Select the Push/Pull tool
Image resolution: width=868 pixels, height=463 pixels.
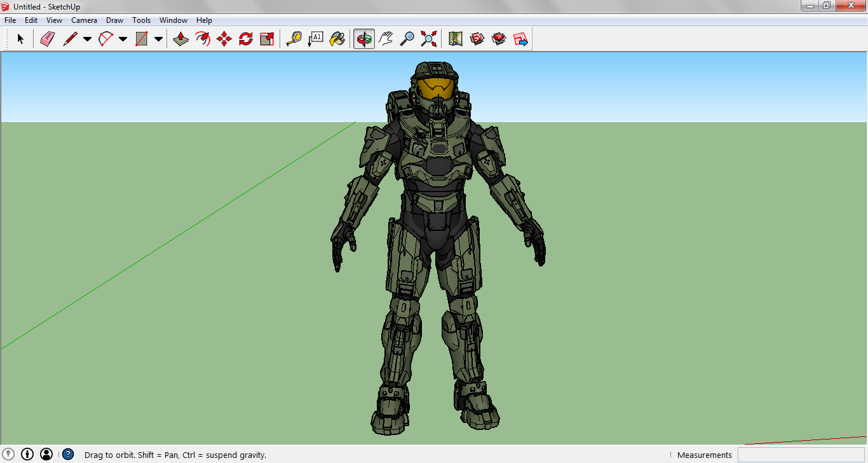(x=180, y=39)
